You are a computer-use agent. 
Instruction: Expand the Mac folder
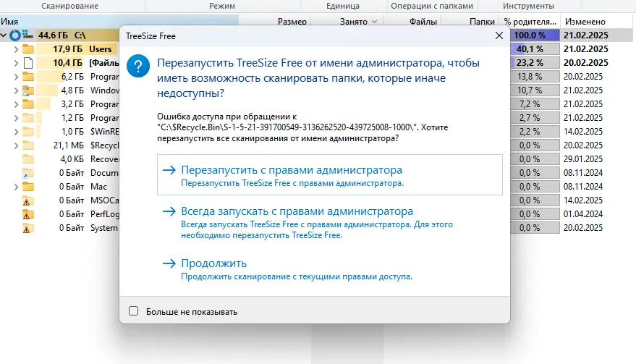pyautogui.click(x=16, y=187)
